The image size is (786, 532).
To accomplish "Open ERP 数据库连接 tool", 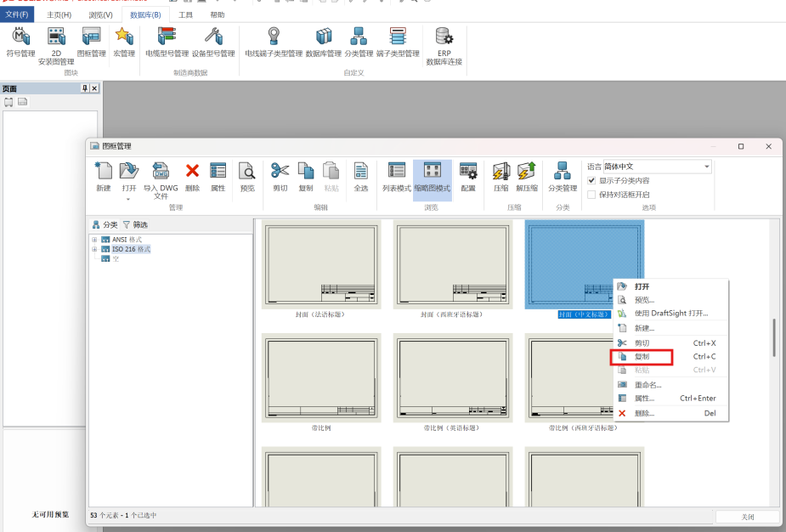I will click(x=444, y=44).
